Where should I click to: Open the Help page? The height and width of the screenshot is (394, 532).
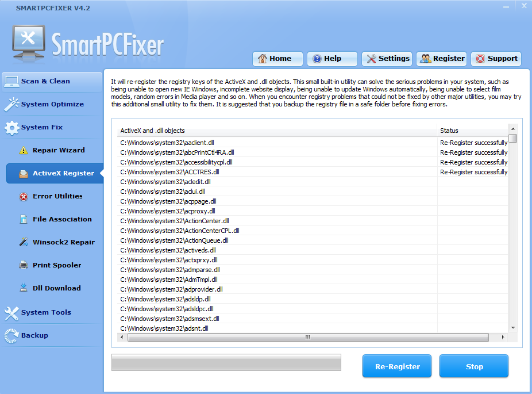point(332,59)
